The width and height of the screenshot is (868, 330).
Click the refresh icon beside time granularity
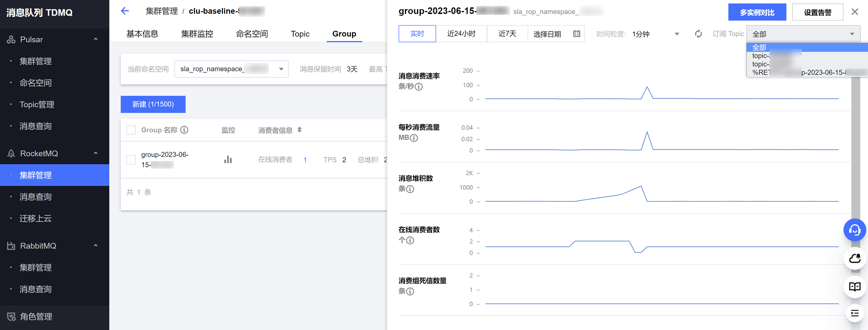(698, 34)
